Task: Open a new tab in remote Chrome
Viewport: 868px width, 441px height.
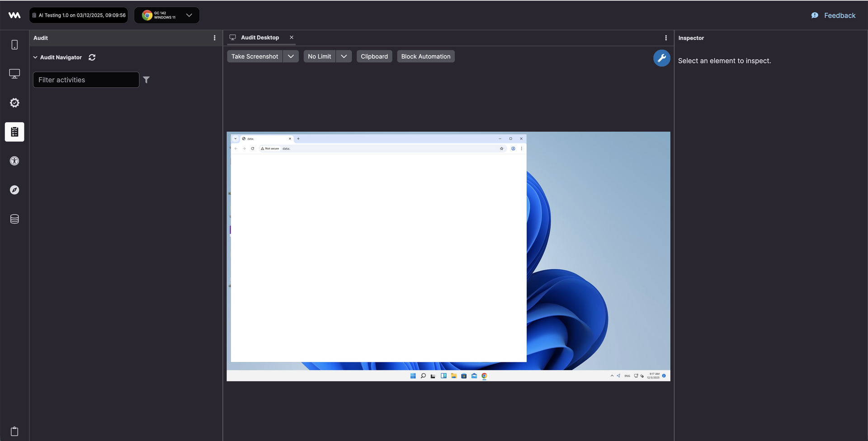Action: (x=298, y=139)
